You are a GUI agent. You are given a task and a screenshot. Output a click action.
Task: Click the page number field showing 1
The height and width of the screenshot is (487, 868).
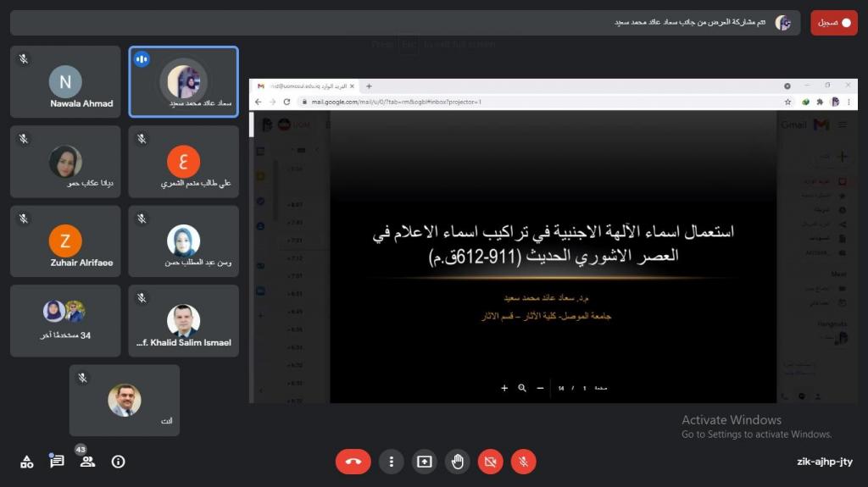coord(584,388)
